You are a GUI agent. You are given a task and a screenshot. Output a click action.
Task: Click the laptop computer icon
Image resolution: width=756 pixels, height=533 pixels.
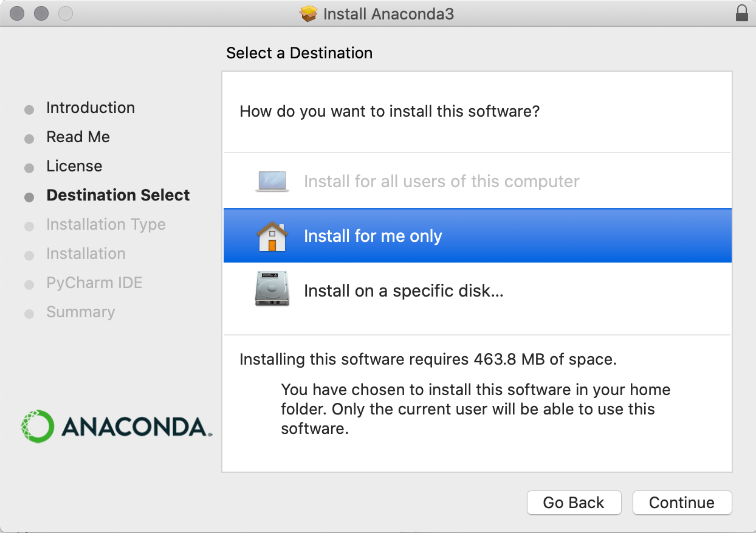tap(272, 181)
